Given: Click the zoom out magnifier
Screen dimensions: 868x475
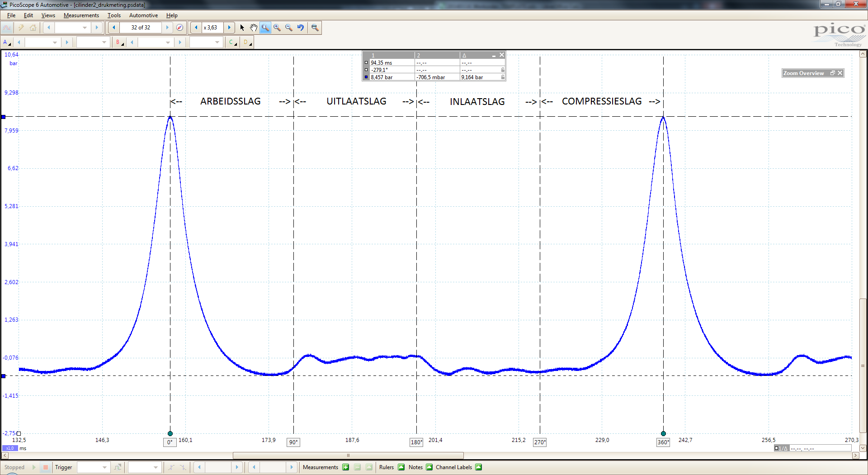Looking at the screenshot, I should [289, 28].
